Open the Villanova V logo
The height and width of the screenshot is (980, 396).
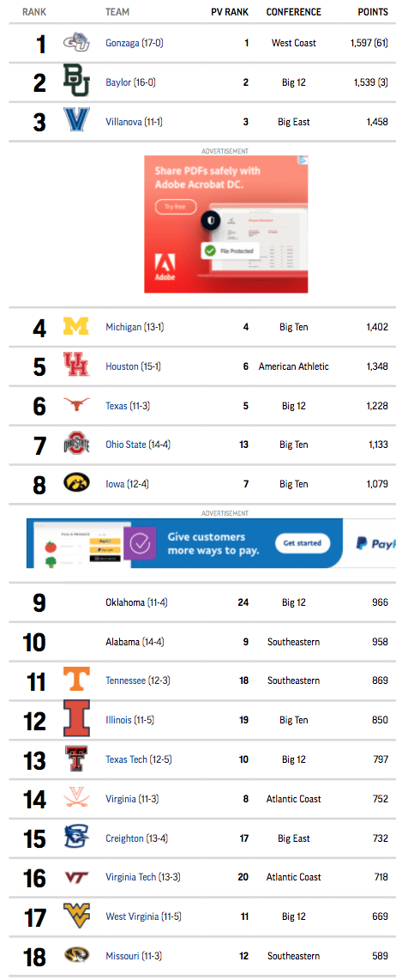click(x=76, y=121)
